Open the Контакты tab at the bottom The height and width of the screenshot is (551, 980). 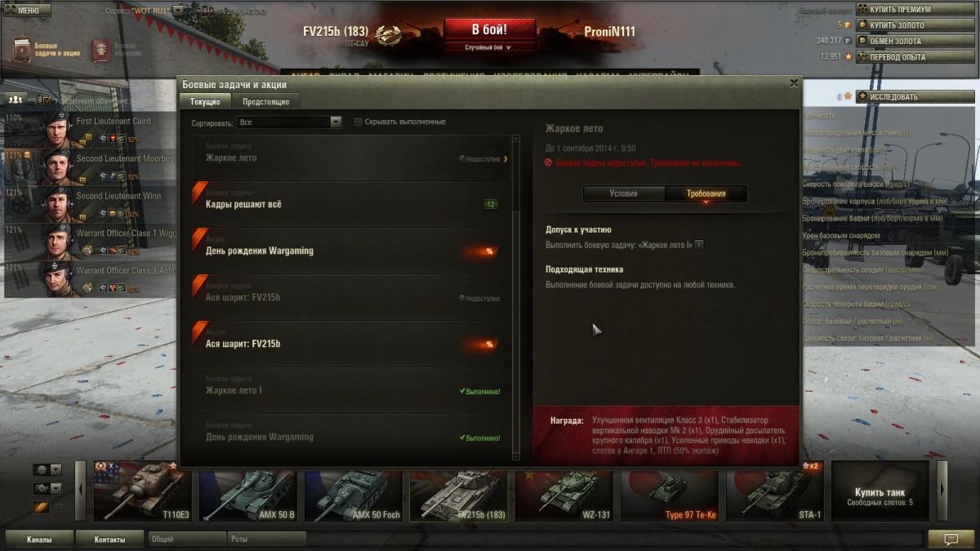(x=109, y=540)
